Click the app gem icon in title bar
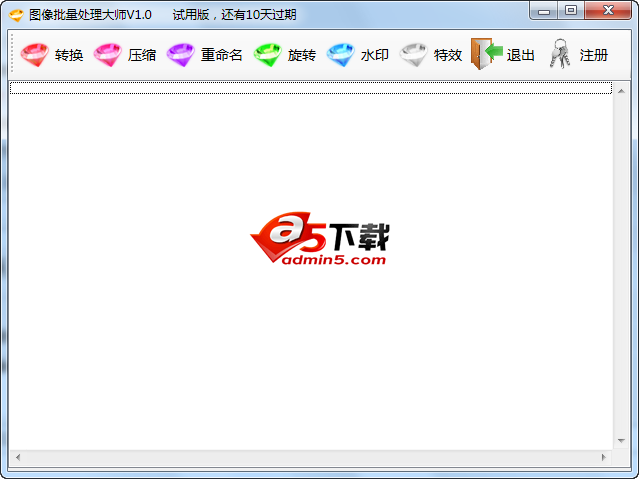The height and width of the screenshot is (479, 639). tap(16, 15)
